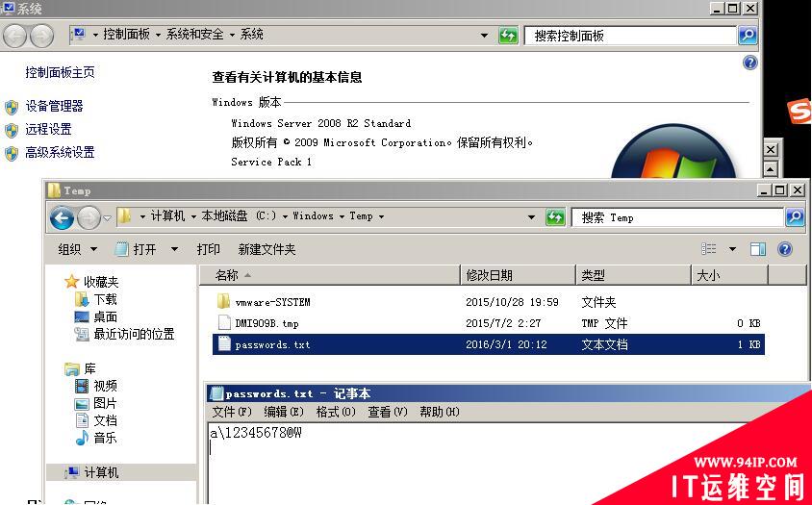812x505 pixels.
Task: Open 编辑(E) menu in Notepad
Action: point(284,412)
